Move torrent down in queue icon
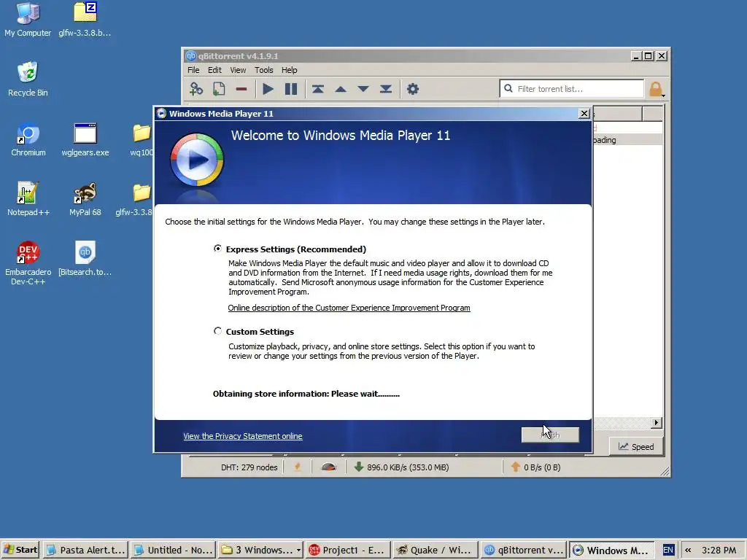Screen dimensions: 747x560 (x=363, y=89)
